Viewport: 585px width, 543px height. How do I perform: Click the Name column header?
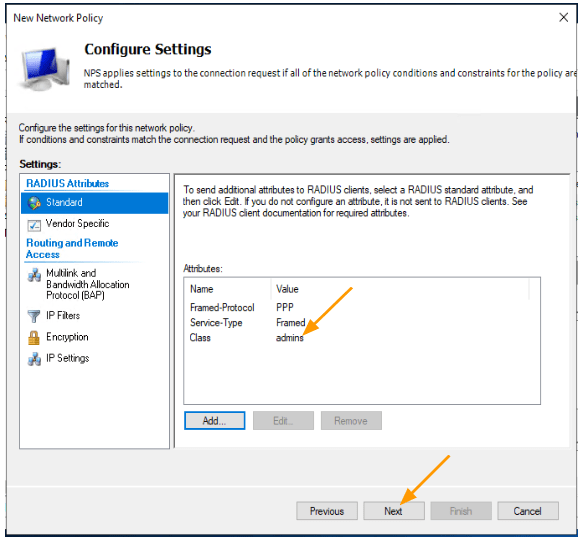[x=228, y=290]
